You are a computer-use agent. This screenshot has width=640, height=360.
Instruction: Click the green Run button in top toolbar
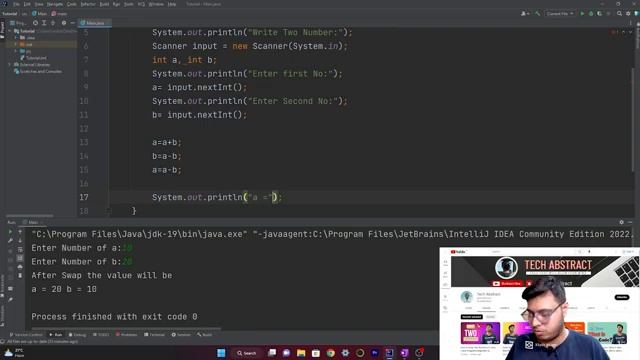pos(582,13)
